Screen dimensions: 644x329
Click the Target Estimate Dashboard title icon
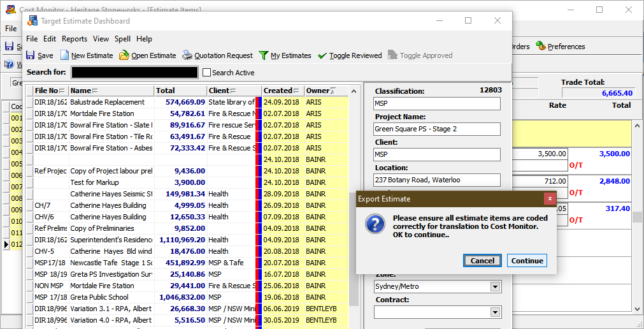32,21
